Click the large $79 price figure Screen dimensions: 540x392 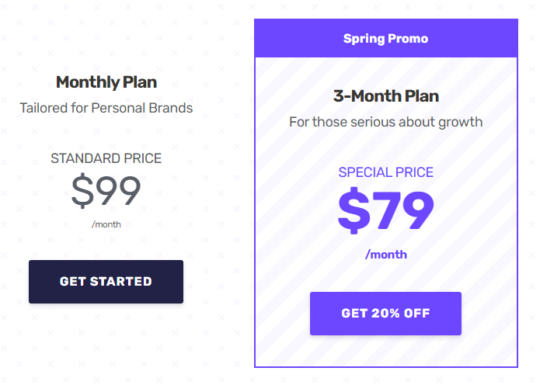385,210
